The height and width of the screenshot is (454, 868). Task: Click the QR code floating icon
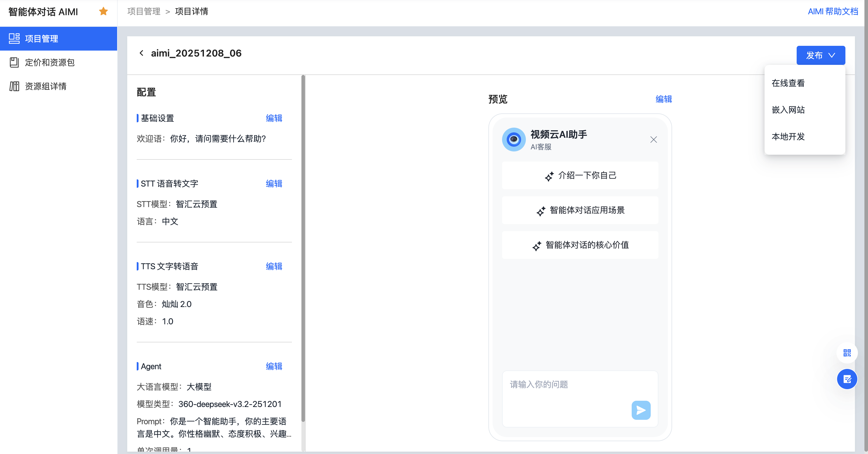[x=847, y=353]
